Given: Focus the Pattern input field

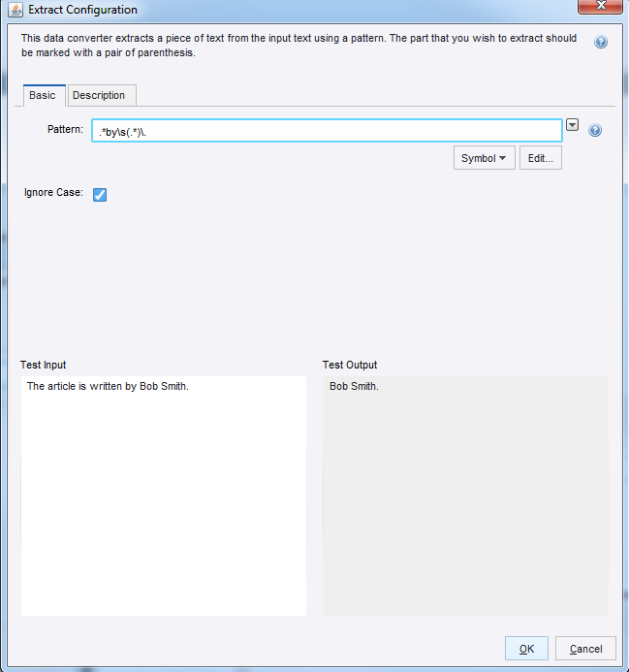Looking at the screenshot, I should click(x=327, y=131).
